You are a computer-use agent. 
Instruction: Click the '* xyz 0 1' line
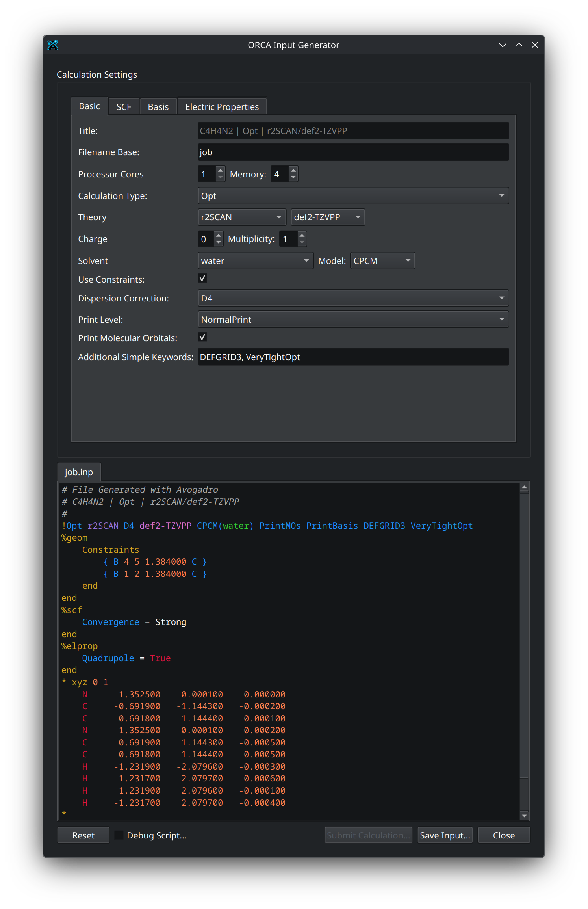[x=85, y=682]
